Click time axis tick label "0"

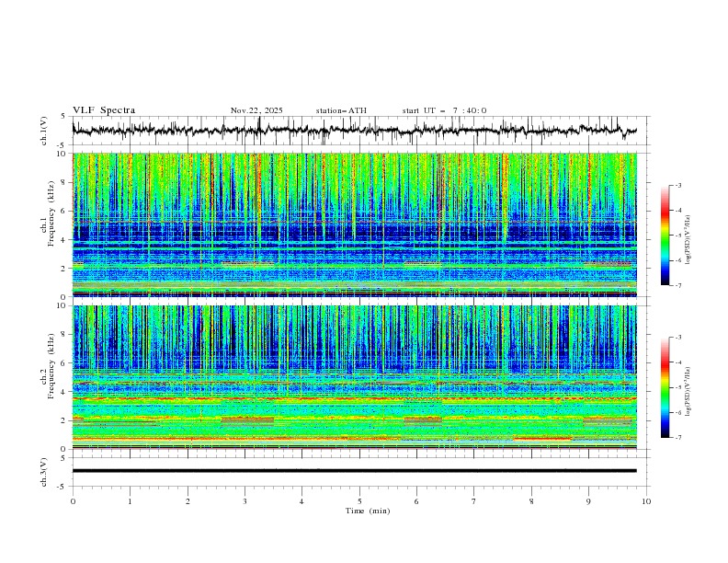(73, 501)
